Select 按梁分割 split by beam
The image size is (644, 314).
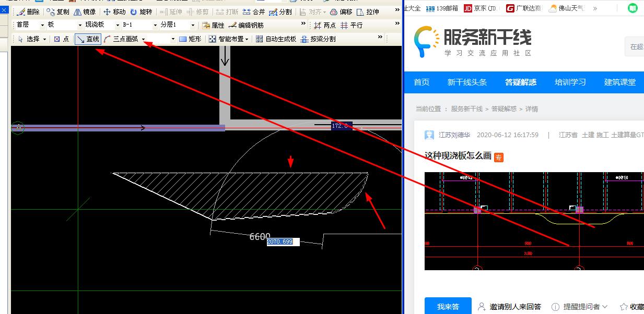318,39
